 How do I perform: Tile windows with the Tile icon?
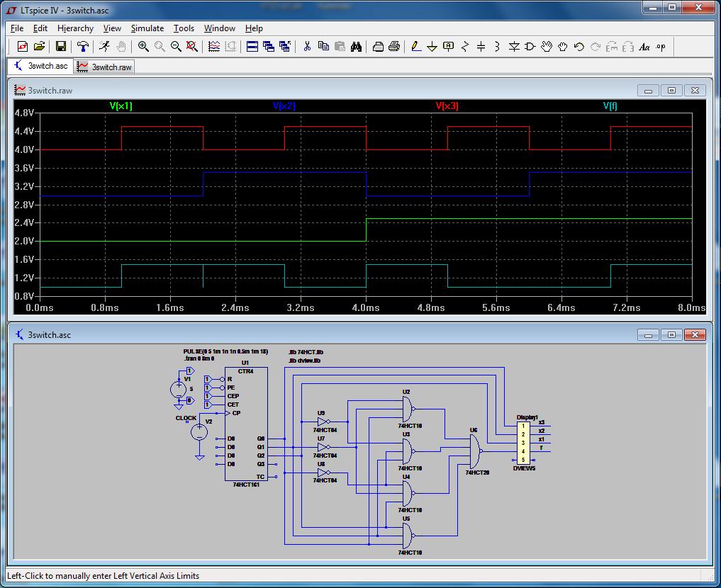pyautogui.click(x=252, y=46)
